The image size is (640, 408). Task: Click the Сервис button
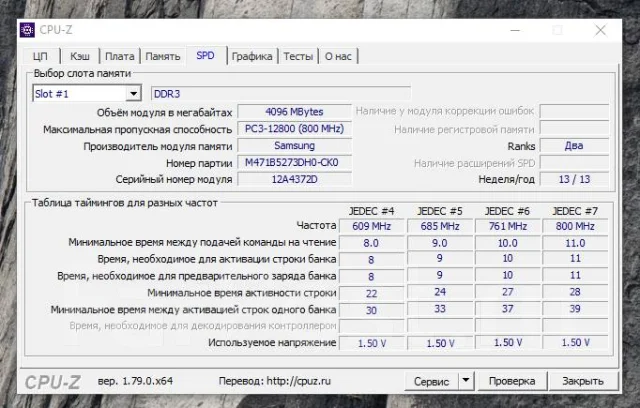tap(431, 381)
